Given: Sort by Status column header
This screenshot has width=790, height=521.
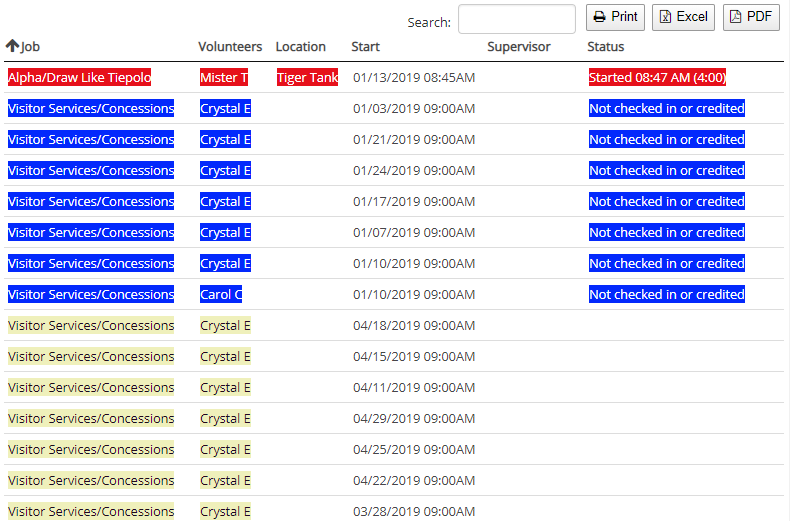Looking at the screenshot, I should coord(605,47).
